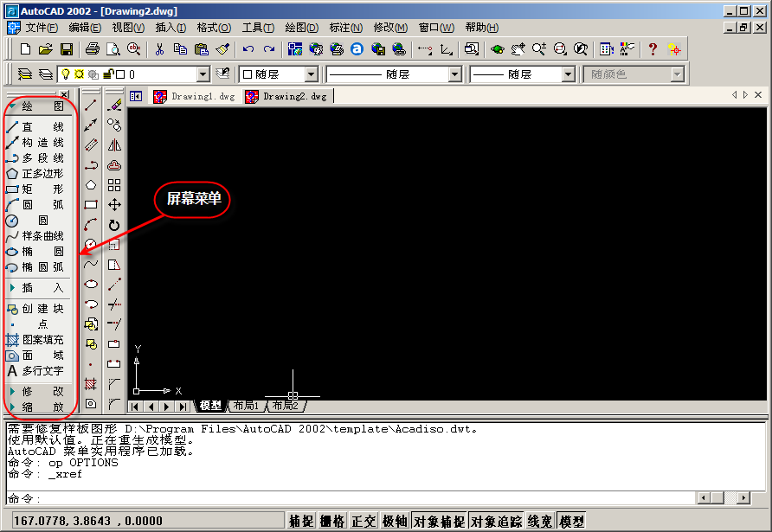Click the Help question mark icon
772x532 pixels.
tap(653, 49)
